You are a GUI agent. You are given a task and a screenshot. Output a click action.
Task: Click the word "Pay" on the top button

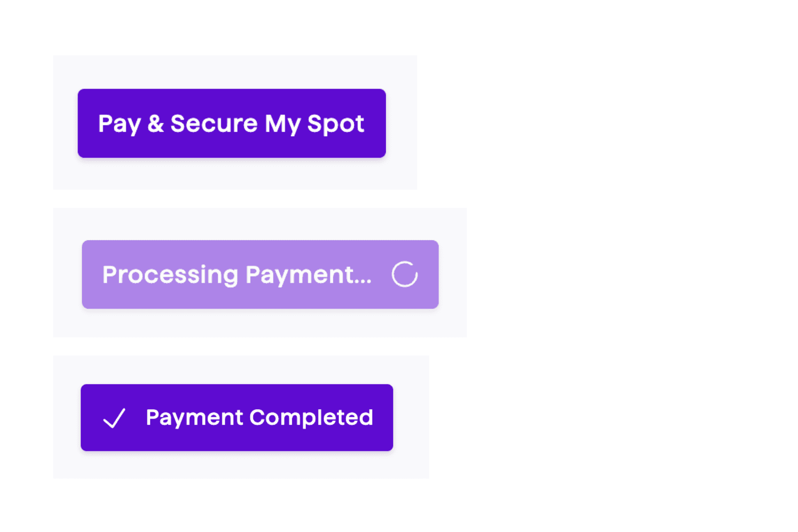coord(119,124)
